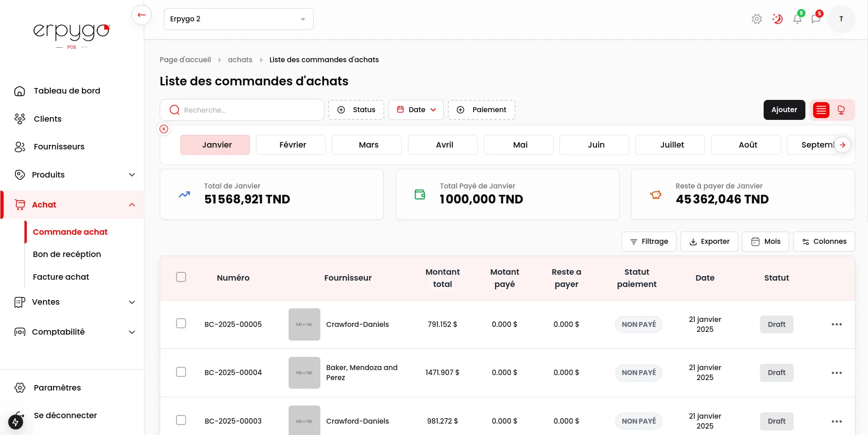Tick the checkbox for order BC-2025-00004
868x435 pixels.
coord(181,372)
